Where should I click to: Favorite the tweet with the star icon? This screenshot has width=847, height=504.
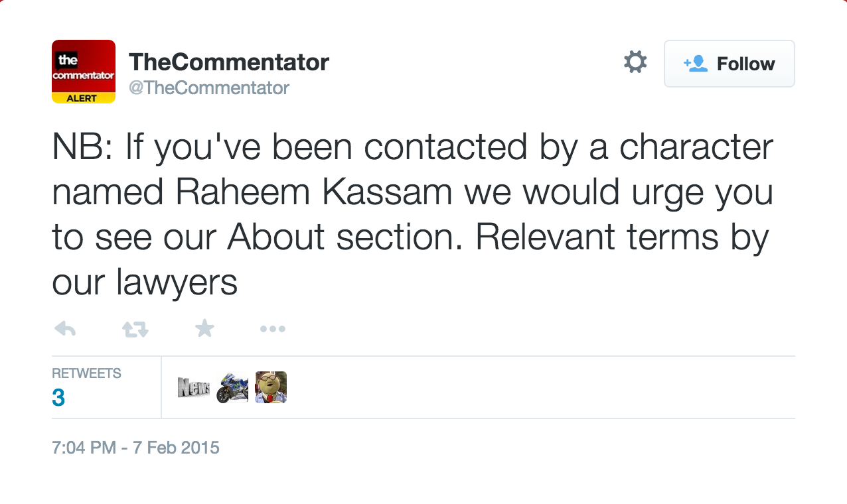(x=204, y=328)
